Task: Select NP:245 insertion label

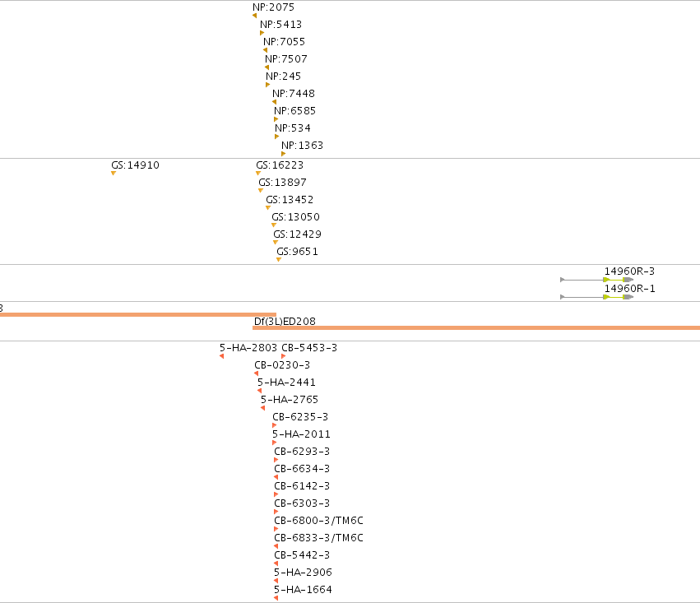Action: tap(283, 77)
